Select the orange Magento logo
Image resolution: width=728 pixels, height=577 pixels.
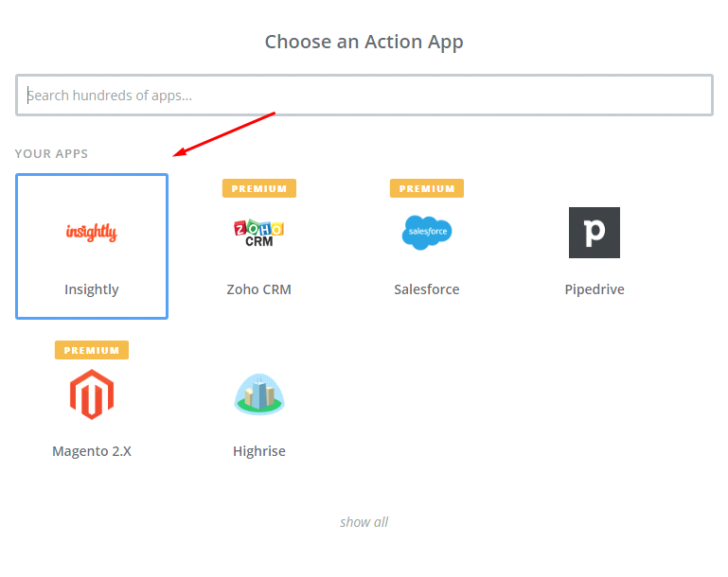coord(92,394)
